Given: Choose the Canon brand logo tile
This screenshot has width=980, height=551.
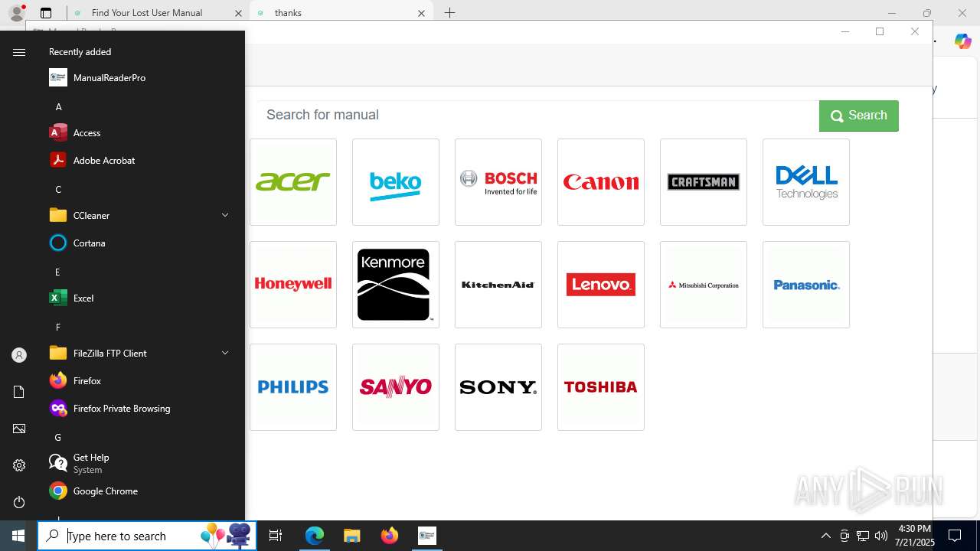Looking at the screenshot, I should coord(601,182).
